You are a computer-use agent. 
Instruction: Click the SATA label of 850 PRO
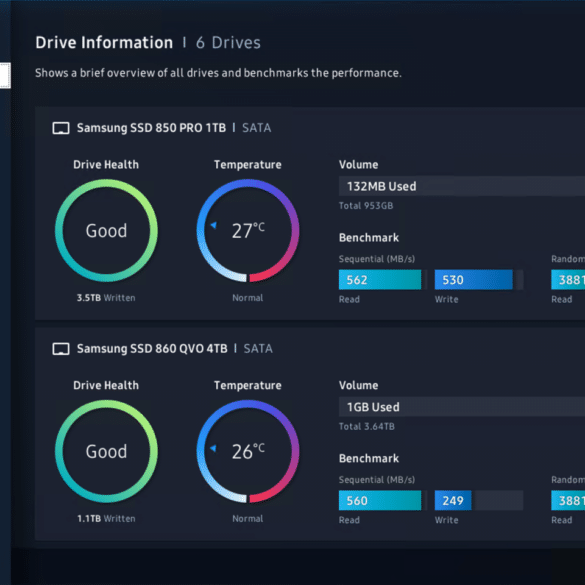tap(257, 128)
